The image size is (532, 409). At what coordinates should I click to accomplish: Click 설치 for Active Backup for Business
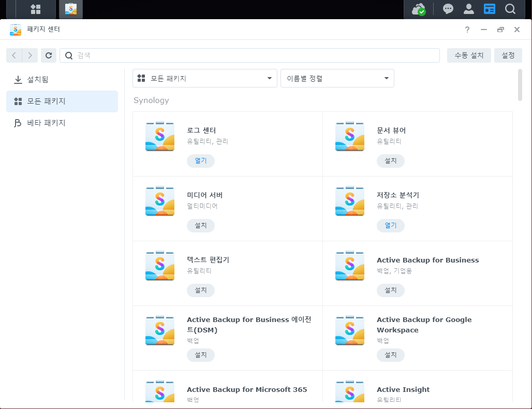coord(391,290)
